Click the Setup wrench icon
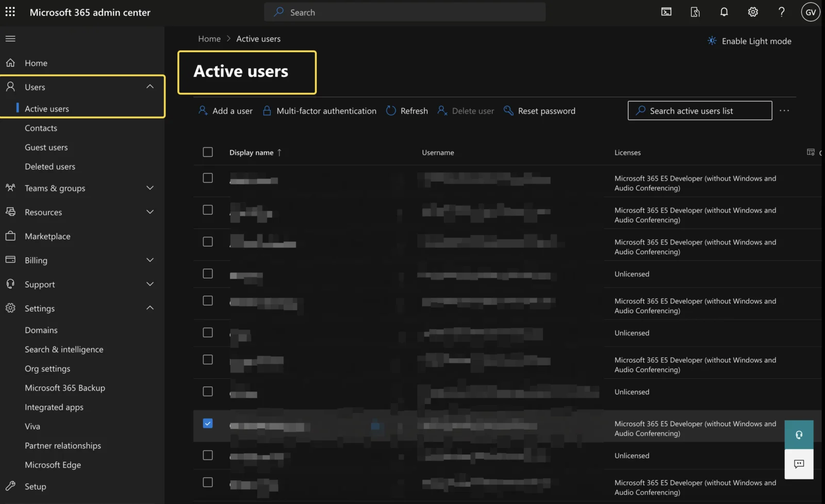The width and height of the screenshot is (825, 504). click(x=10, y=486)
